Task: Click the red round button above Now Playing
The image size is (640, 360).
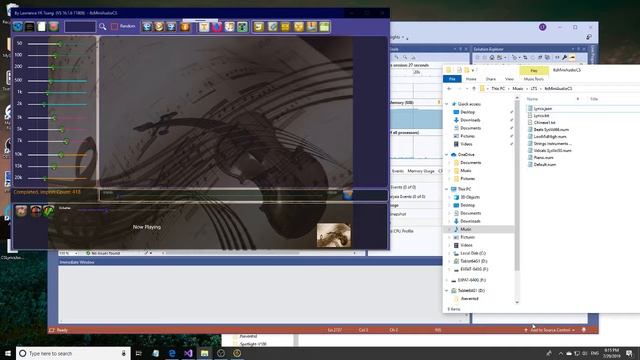Action: [x=36, y=211]
